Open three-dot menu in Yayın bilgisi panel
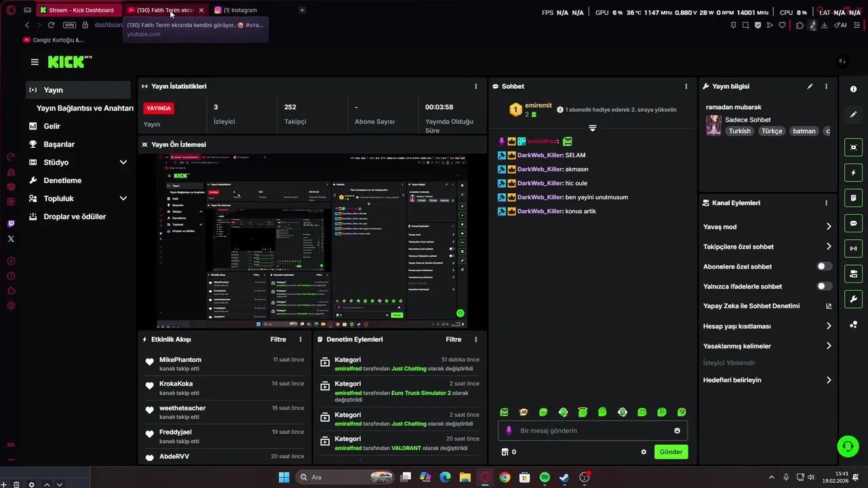 coord(826,86)
